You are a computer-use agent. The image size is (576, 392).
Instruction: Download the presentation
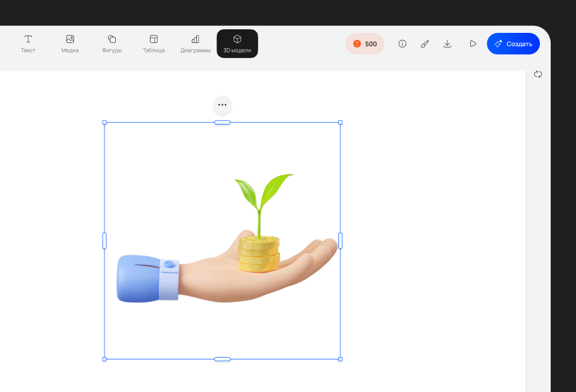[448, 44]
